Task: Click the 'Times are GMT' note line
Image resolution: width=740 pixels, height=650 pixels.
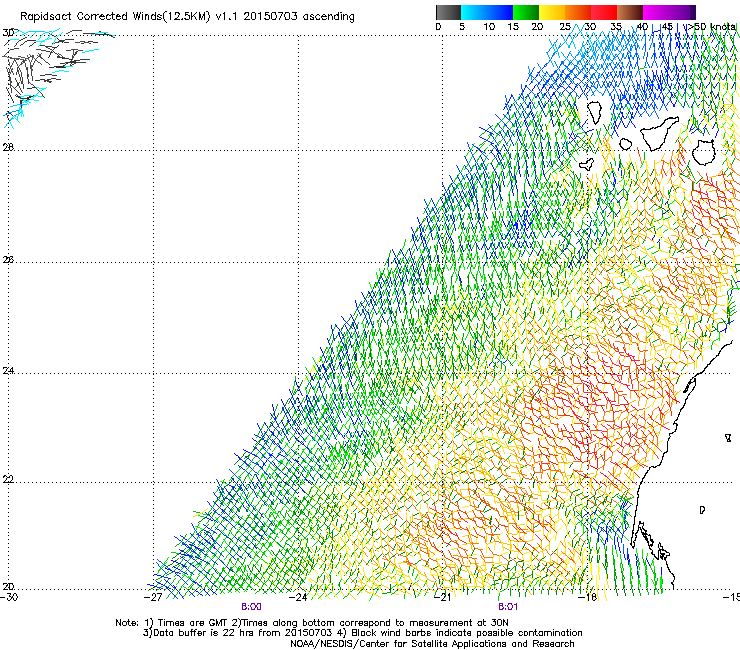Action: (x=312, y=623)
